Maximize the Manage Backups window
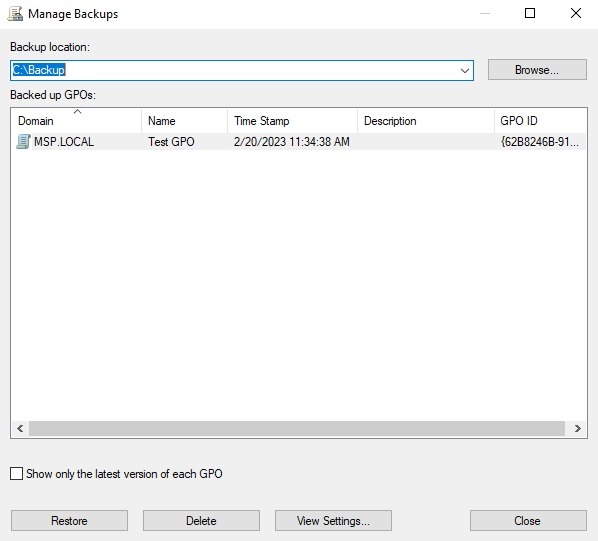 [530, 13]
